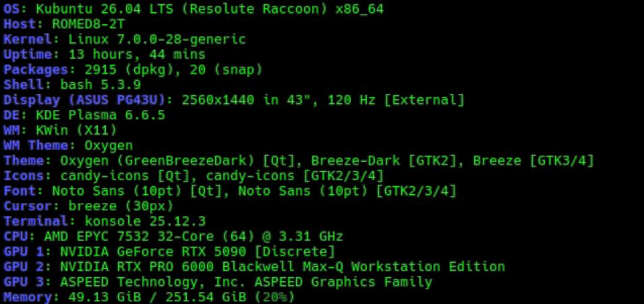644x304 pixels.
Task: Click the Kernel version text
Action: (157, 39)
